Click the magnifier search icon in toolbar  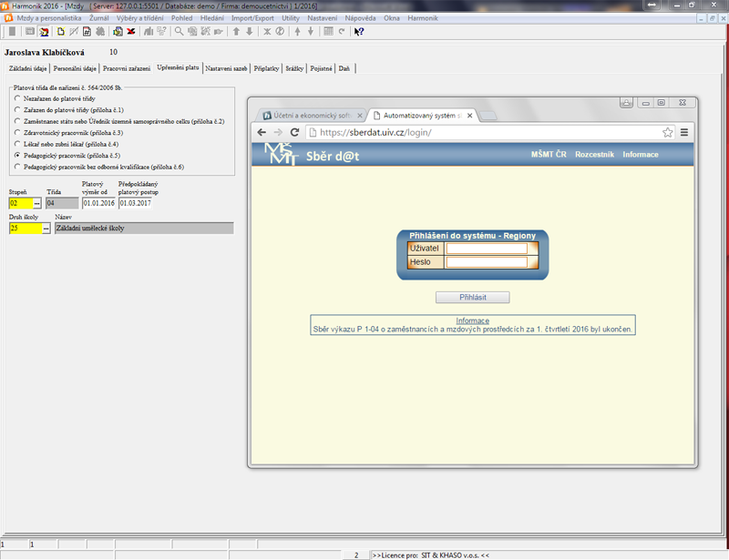pos(179,32)
